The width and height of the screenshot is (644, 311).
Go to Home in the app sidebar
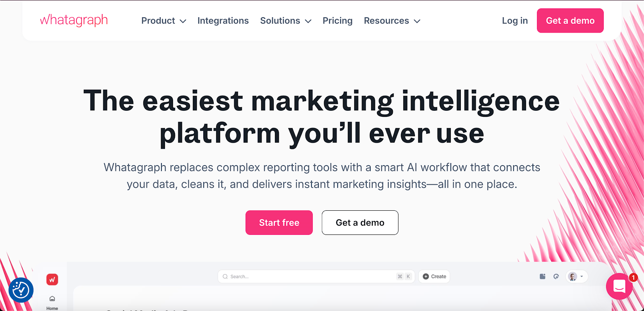(52, 303)
